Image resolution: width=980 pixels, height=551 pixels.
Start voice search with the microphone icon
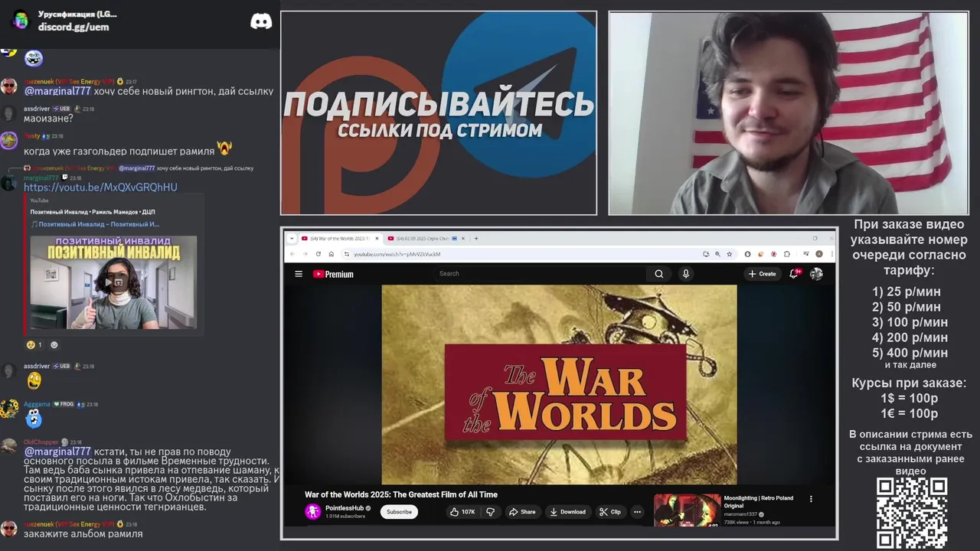pos(686,274)
